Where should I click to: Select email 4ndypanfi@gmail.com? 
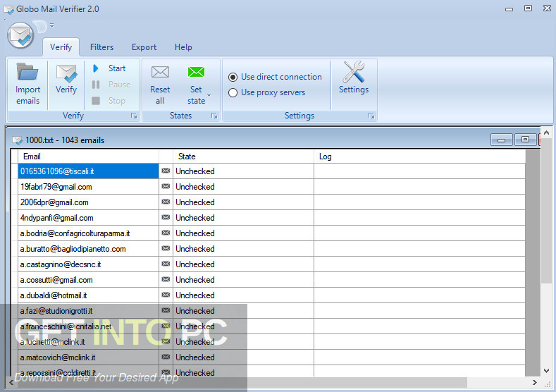(x=88, y=218)
